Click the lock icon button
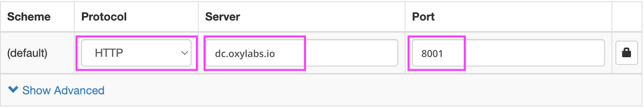This screenshot has width=644, height=108. pos(626,53)
